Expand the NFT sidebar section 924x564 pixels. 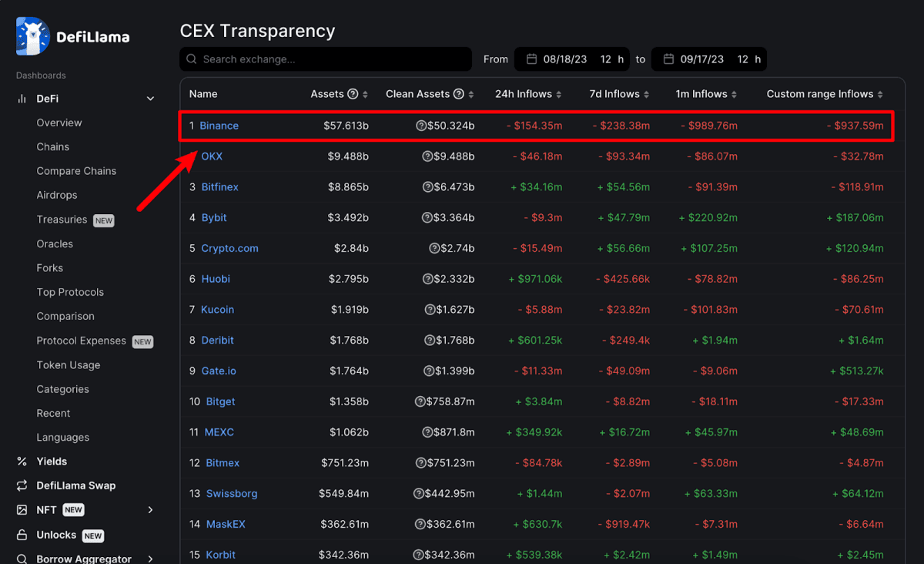[150, 510]
